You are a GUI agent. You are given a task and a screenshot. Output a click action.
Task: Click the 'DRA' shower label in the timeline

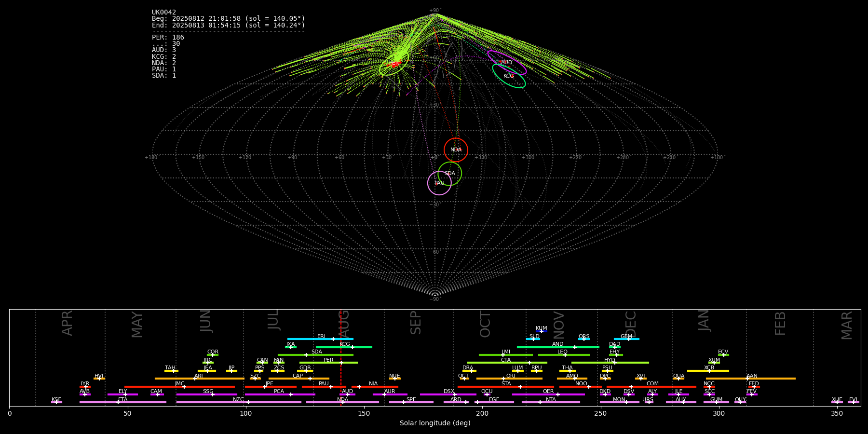point(468,368)
